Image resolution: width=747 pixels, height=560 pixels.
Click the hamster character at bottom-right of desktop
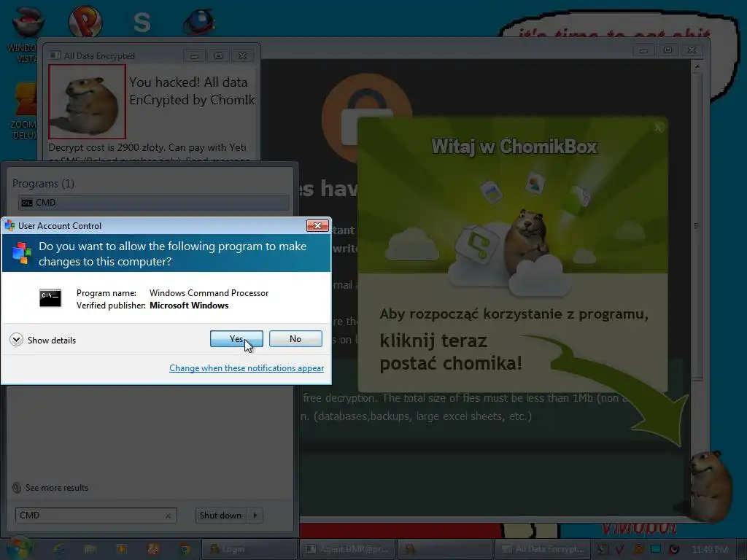tap(711, 485)
